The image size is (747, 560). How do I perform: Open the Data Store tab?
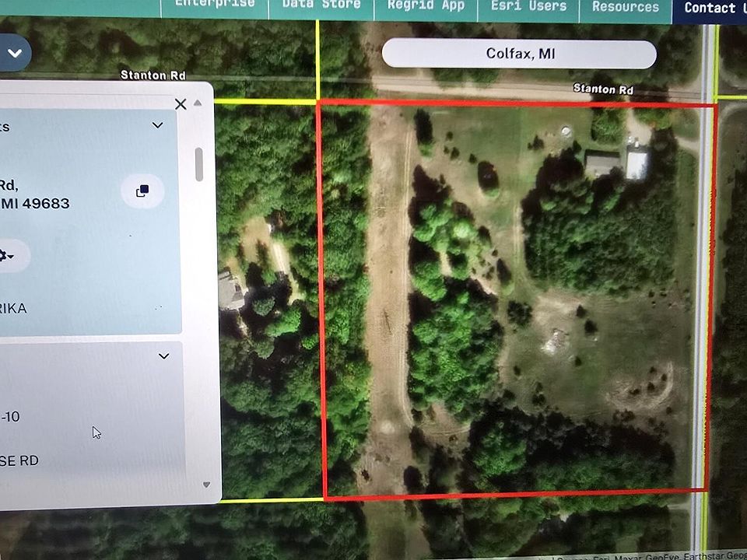[321, 6]
